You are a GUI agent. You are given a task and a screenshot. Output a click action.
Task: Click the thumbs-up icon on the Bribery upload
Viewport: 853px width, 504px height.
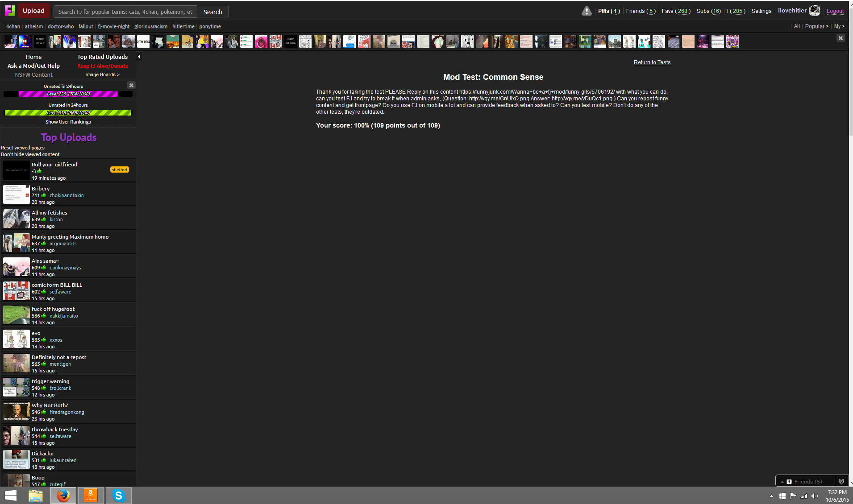[44, 195]
